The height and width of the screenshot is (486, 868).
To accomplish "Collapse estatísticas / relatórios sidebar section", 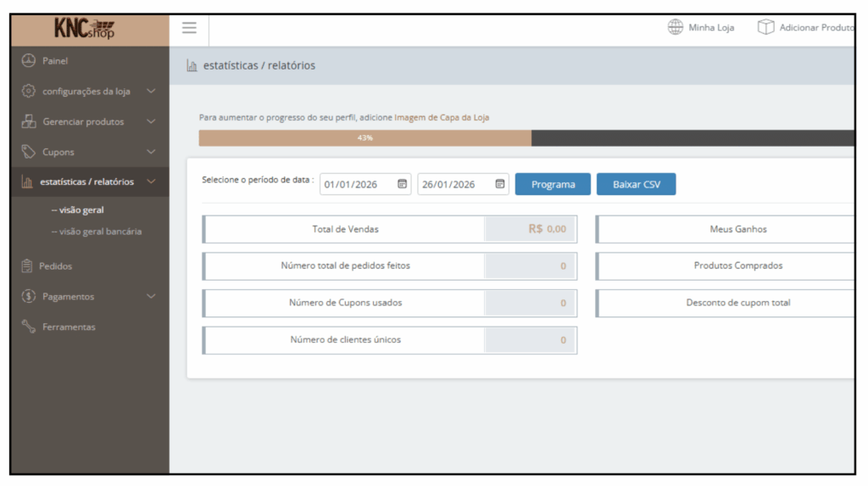I will pos(151,182).
